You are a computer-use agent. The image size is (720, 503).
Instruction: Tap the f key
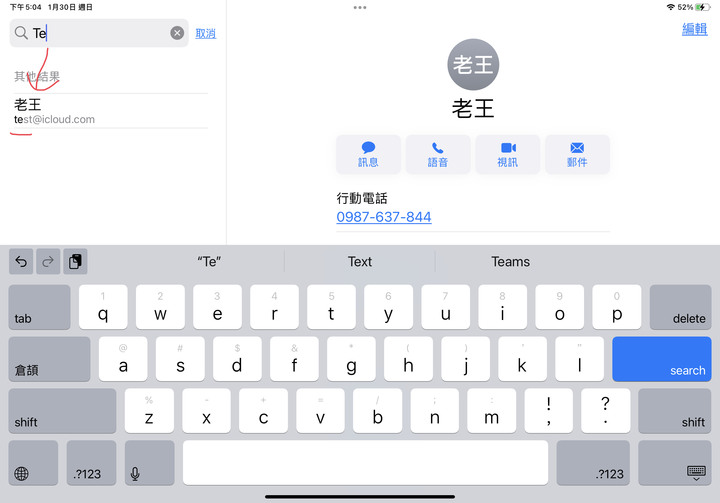pos(294,359)
